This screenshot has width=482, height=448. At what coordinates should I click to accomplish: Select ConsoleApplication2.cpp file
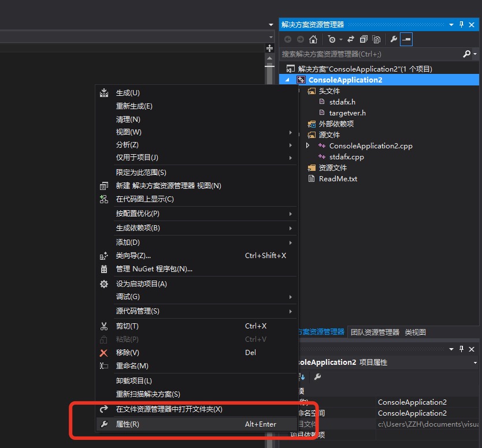click(370, 146)
